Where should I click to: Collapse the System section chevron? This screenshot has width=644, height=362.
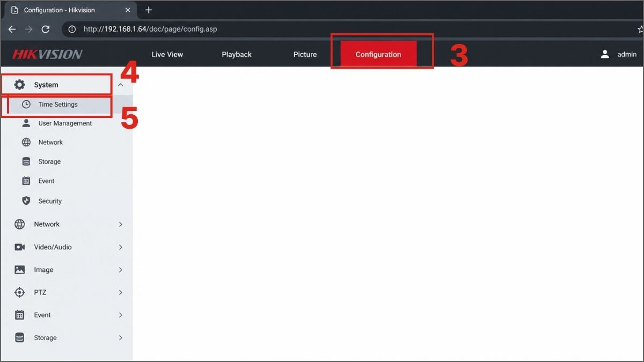[121, 85]
